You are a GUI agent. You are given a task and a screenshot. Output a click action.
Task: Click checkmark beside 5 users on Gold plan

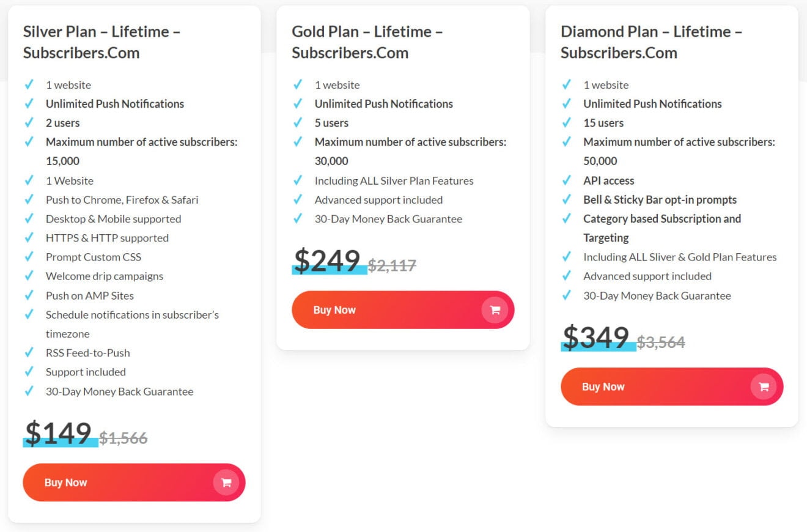tap(298, 123)
